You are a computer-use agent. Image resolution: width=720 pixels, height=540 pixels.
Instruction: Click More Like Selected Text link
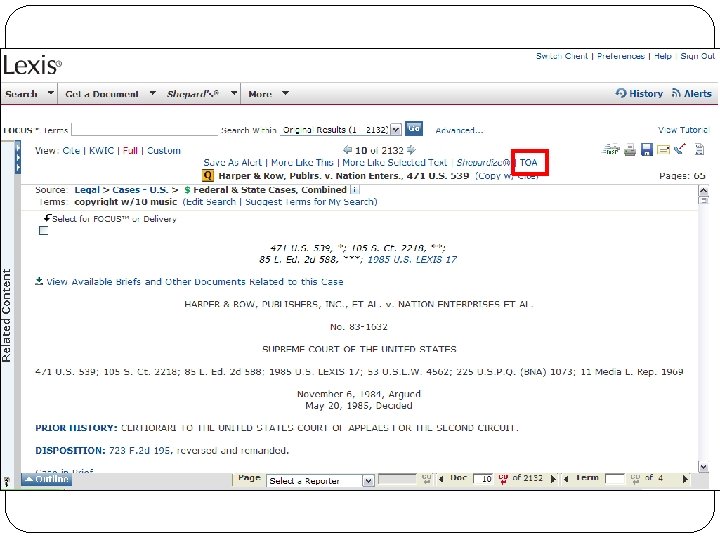(x=395, y=163)
